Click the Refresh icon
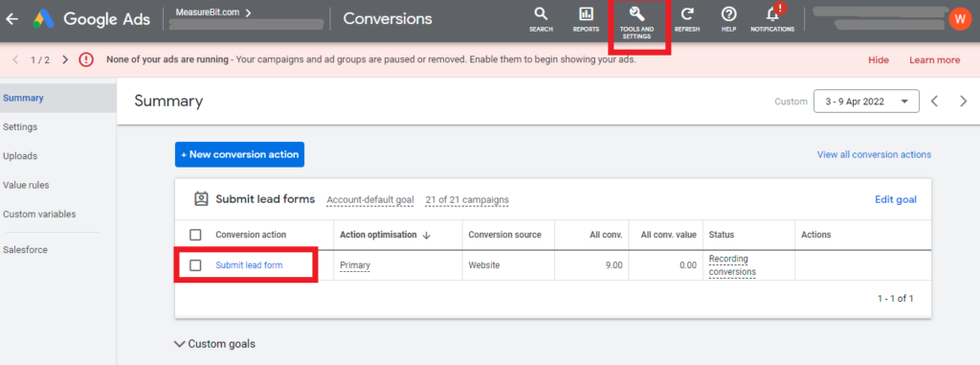The height and width of the screenshot is (365, 980). pyautogui.click(x=687, y=14)
